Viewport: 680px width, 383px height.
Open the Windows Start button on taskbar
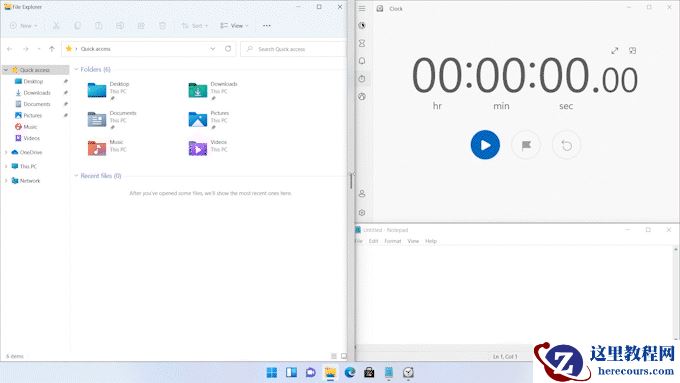(x=272, y=372)
